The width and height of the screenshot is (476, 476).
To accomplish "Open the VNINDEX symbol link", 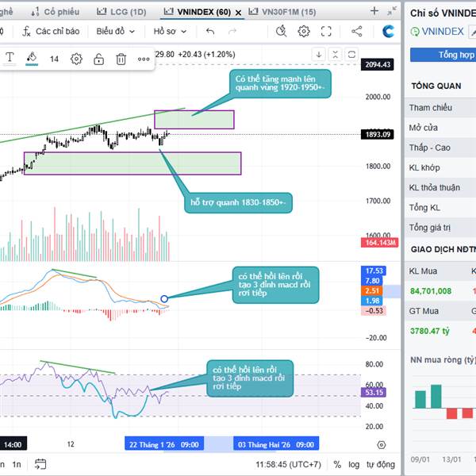I will tap(443, 32).
